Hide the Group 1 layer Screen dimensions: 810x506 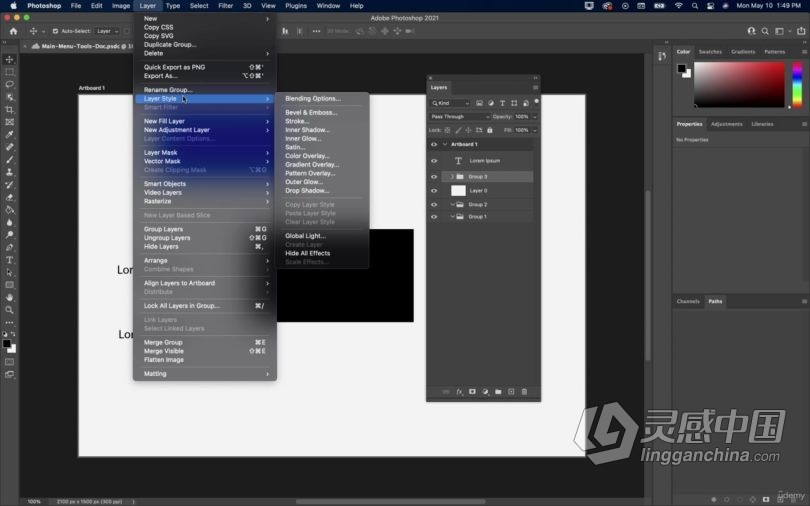434,217
